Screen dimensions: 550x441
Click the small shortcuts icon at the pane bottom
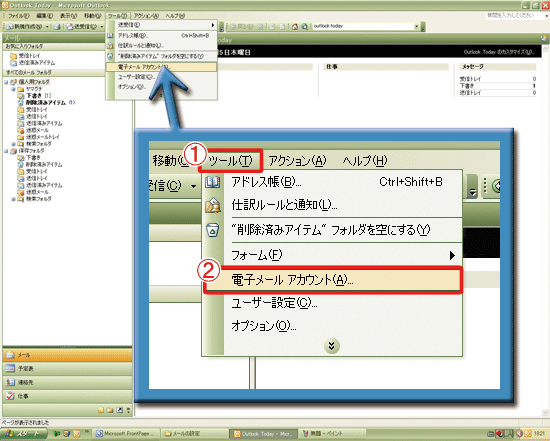120,410
